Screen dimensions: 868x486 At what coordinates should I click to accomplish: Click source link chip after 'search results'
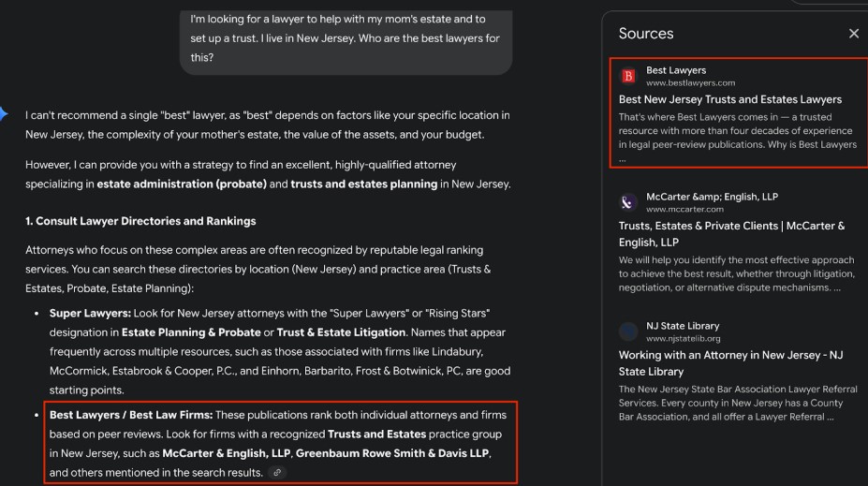tap(276, 473)
